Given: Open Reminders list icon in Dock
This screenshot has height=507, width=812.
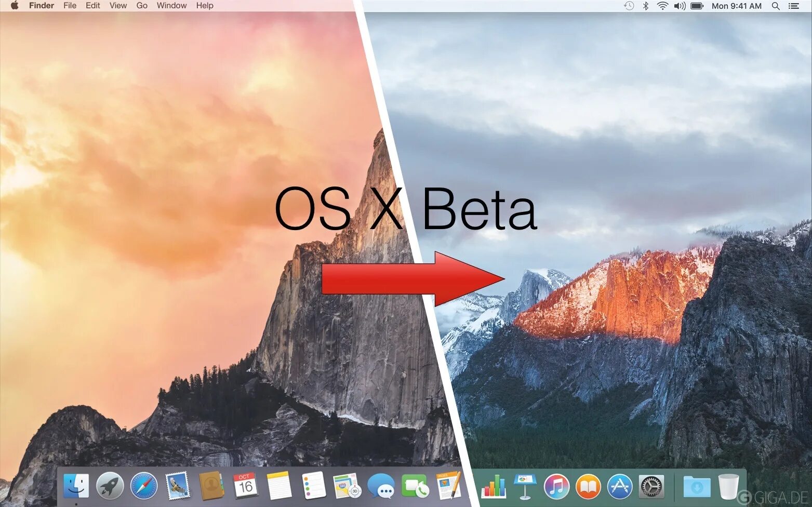Looking at the screenshot, I should coord(314,486).
